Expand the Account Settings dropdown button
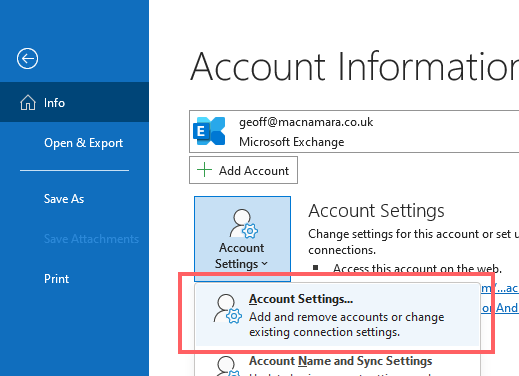This screenshot has width=519, height=376. 242,239
